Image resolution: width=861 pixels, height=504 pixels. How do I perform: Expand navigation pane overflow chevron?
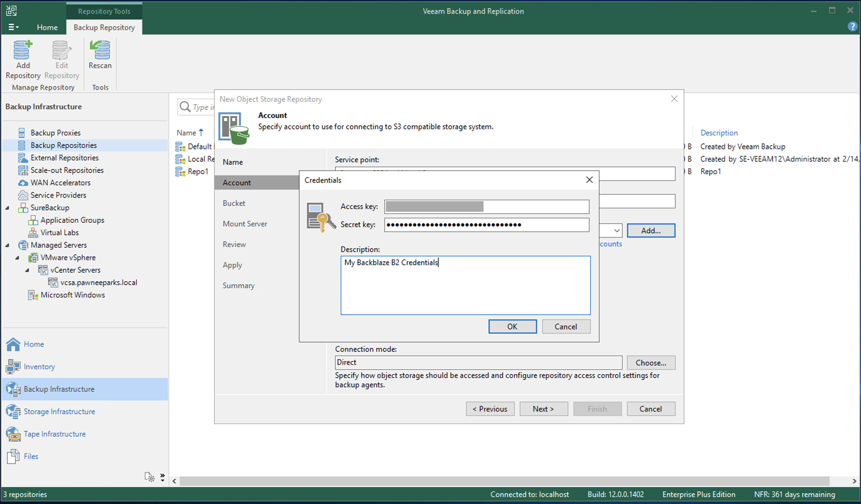pos(163,477)
